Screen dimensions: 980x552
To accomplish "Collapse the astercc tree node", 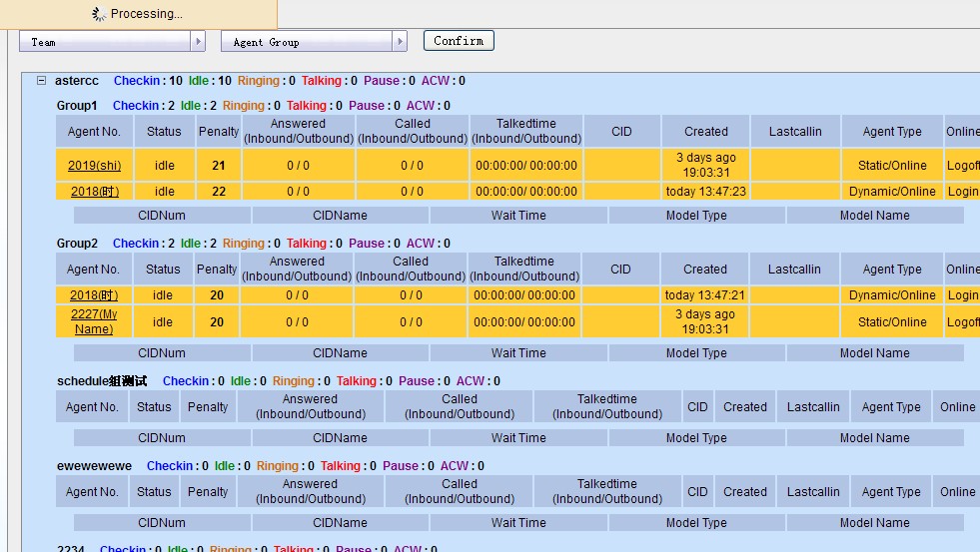I will pyautogui.click(x=41, y=81).
